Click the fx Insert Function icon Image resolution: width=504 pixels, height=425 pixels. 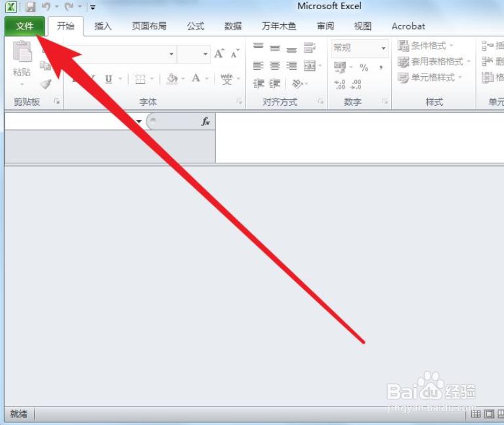point(205,122)
